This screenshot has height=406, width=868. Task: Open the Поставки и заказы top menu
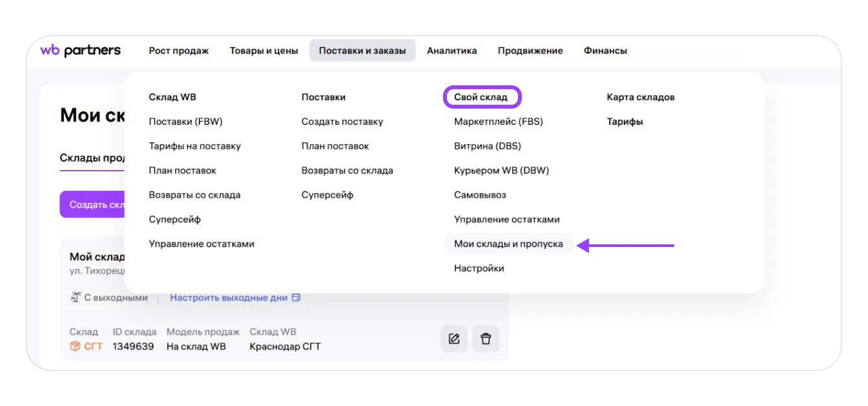pyautogui.click(x=362, y=50)
